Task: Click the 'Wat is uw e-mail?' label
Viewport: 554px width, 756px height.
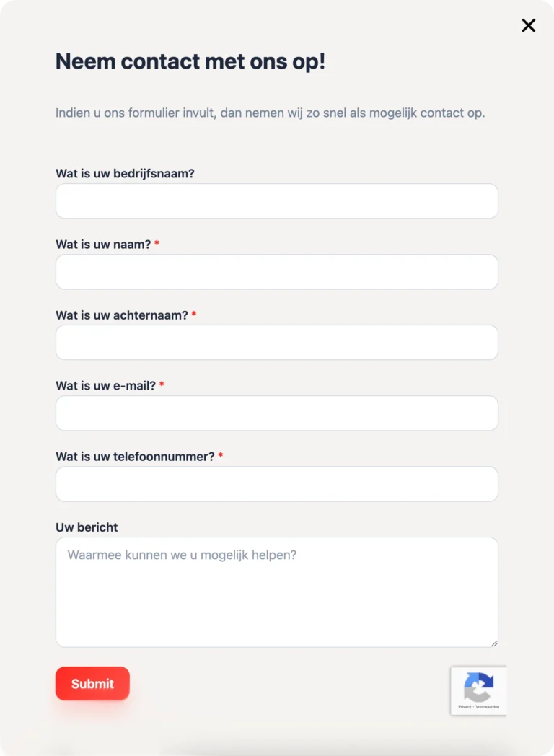Action: pos(105,386)
